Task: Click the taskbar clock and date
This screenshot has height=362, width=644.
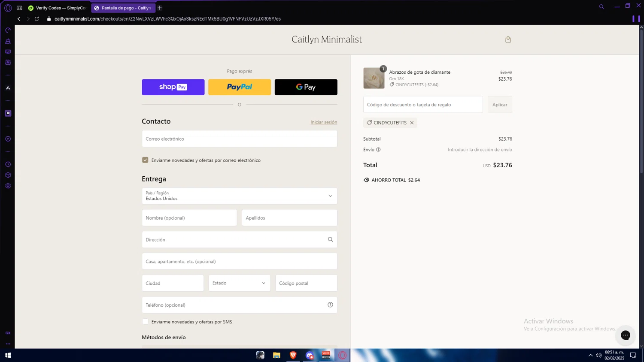Action: pyautogui.click(x=614, y=355)
